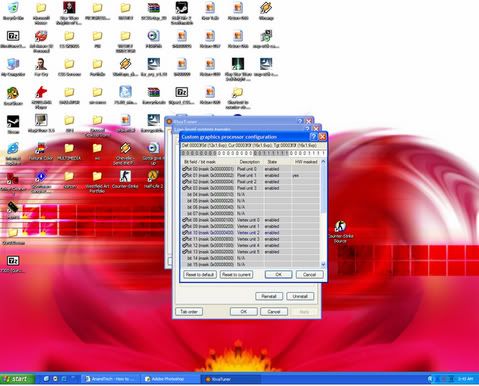Click the Uninstall button in background dialog
479x386 pixels.
(x=300, y=296)
